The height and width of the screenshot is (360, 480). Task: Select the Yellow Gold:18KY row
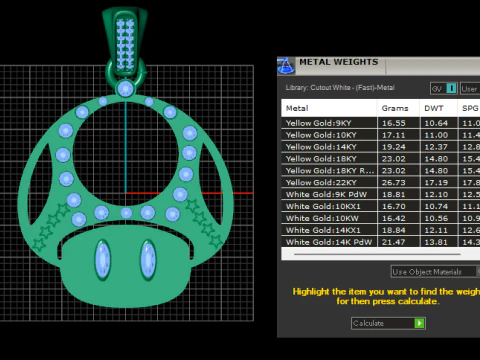coord(381,159)
